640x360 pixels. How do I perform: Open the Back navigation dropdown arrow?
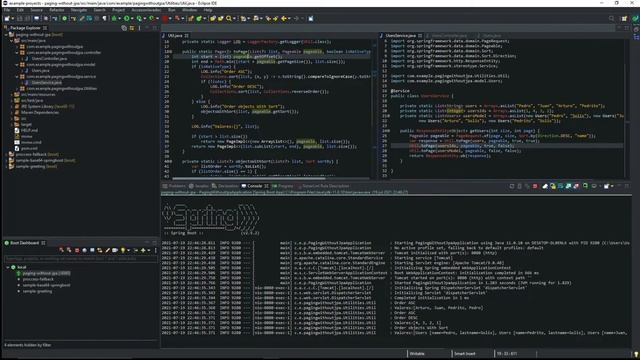pyautogui.click(x=289, y=19)
